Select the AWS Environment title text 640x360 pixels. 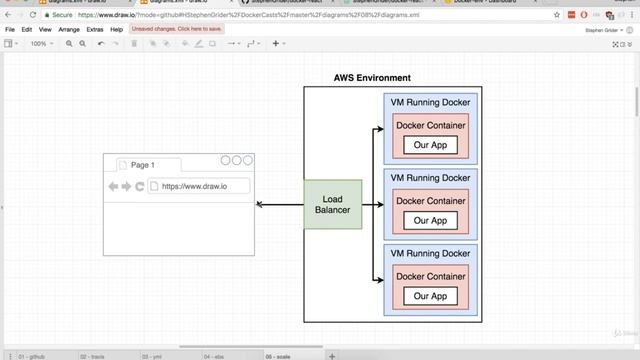coord(372,78)
